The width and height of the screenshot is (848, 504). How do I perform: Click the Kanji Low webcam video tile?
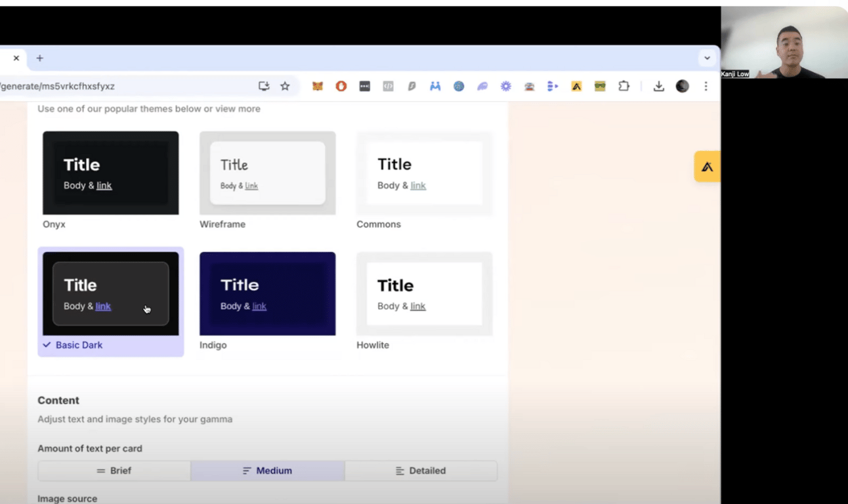pos(784,43)
